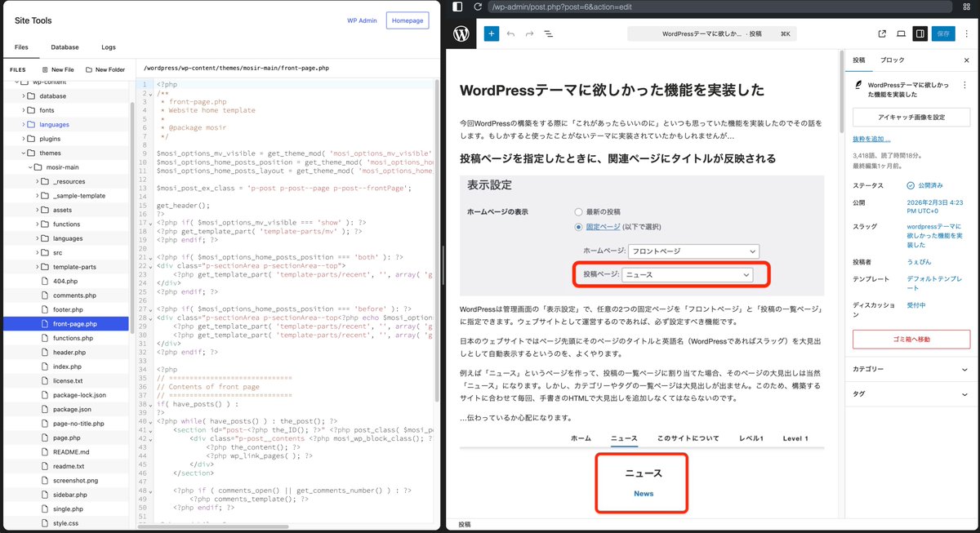Click the database folder icon

(x=31, y=96)
